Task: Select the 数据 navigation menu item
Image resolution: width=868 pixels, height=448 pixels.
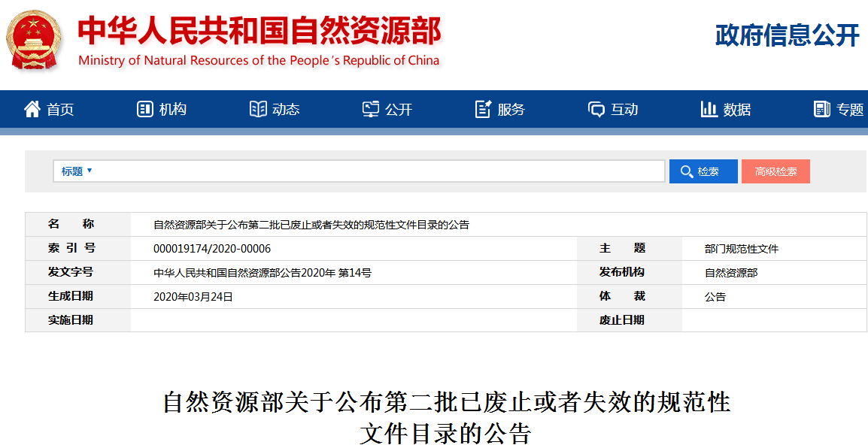Action: click(737, 110)
